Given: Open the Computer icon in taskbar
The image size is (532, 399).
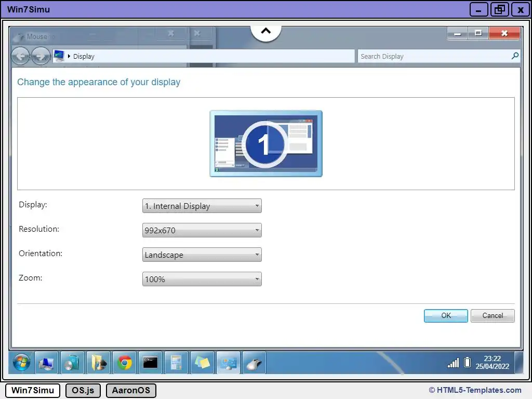Looking at the screenshot, I should pos(46,363).
